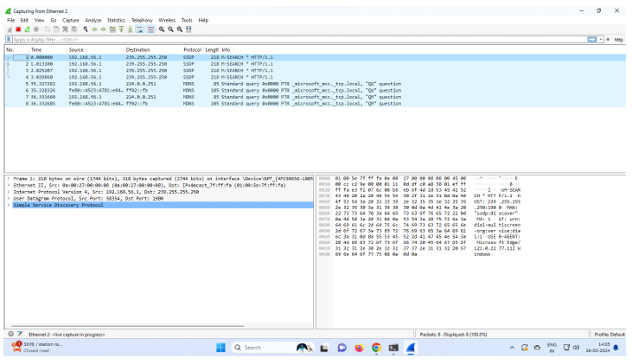Sort packets by the Source column header

pos(95,50)
